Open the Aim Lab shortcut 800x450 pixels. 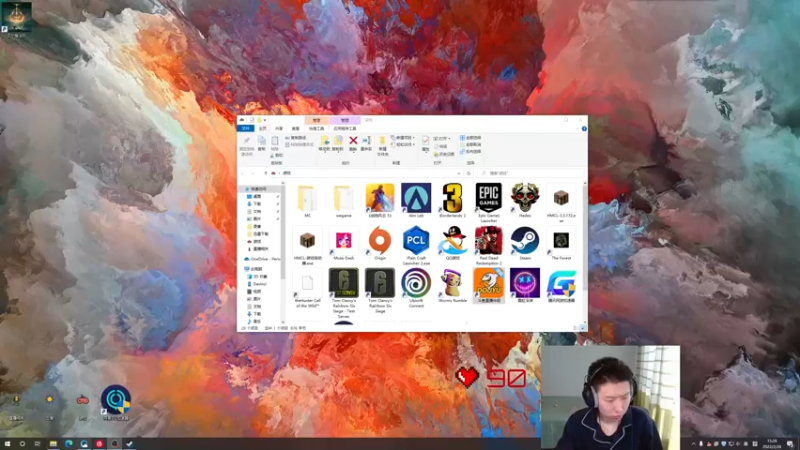[x=416, y=201]
